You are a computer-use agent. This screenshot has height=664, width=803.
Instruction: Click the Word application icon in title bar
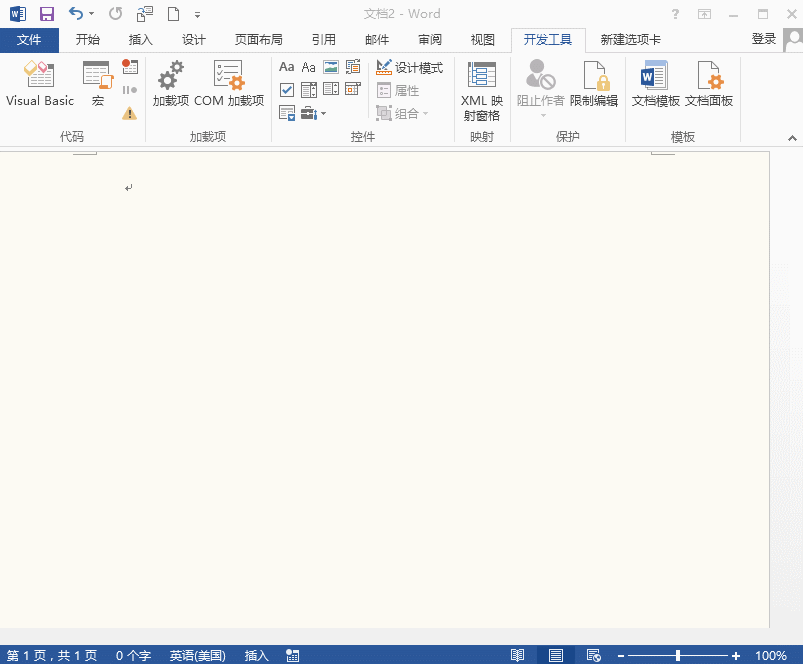click(17, 14)
